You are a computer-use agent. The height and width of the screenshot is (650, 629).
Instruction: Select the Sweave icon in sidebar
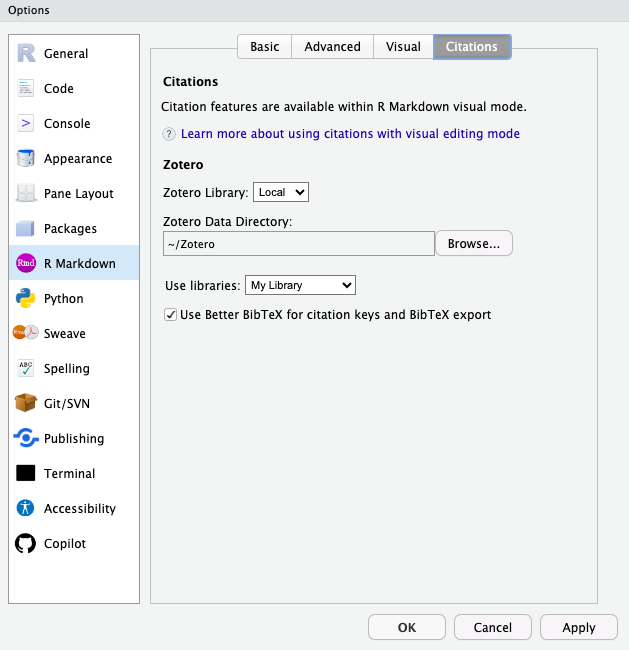tap(25, 333)
